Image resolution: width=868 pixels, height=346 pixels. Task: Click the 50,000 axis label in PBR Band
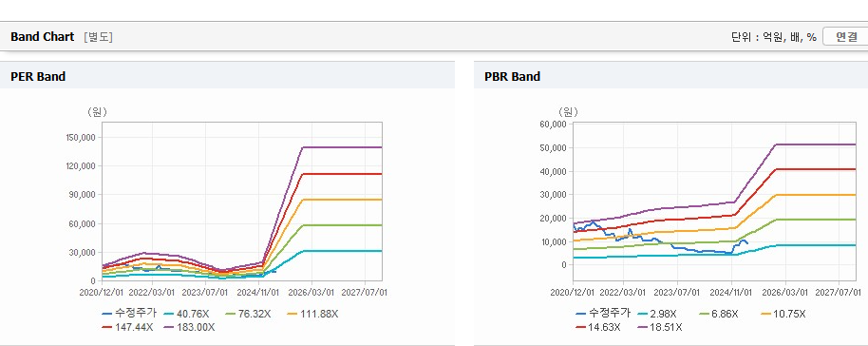coord(554,147)
